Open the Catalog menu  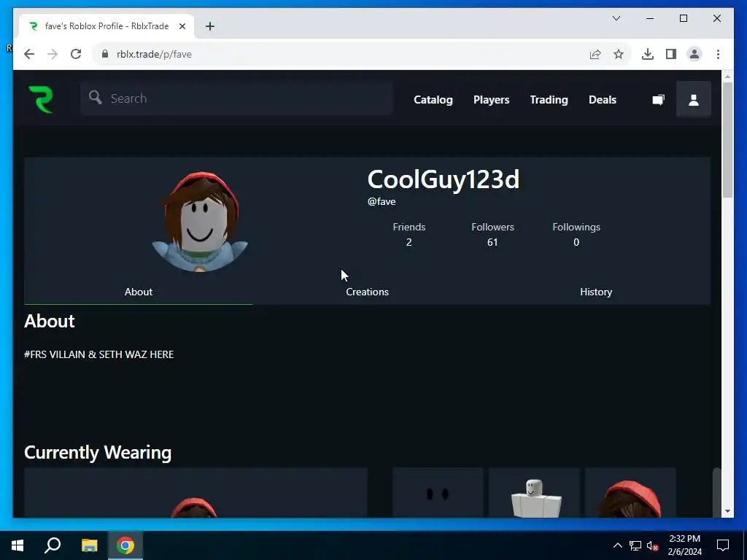(433, 99)
